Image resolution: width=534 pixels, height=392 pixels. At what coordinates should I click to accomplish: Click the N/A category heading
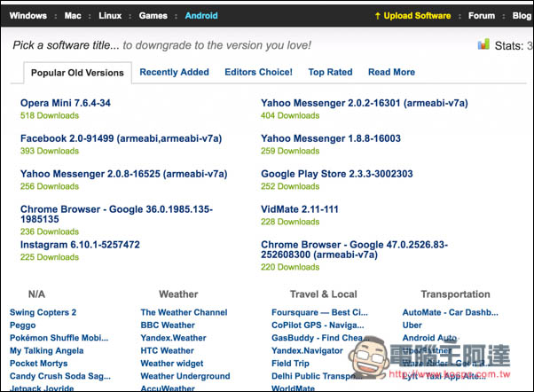coord(36,294)
